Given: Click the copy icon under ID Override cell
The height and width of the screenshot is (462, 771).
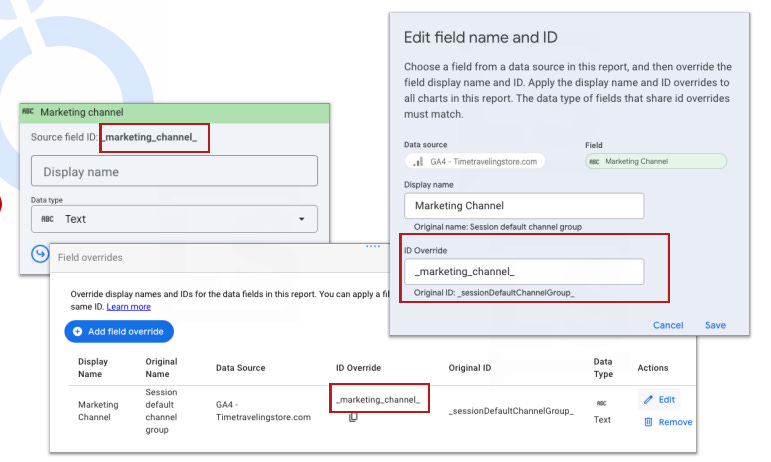Looking at the screenshot, I should click(353, 417).
